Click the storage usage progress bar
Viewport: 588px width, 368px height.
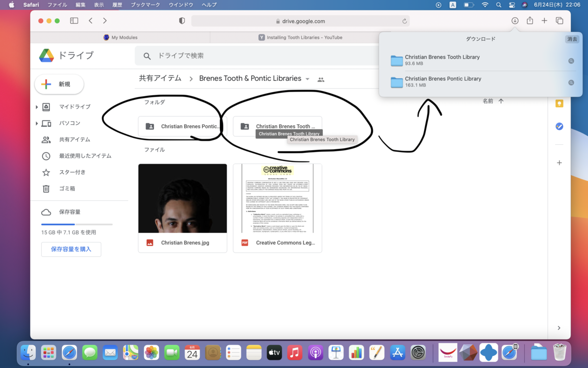[77, 224]
